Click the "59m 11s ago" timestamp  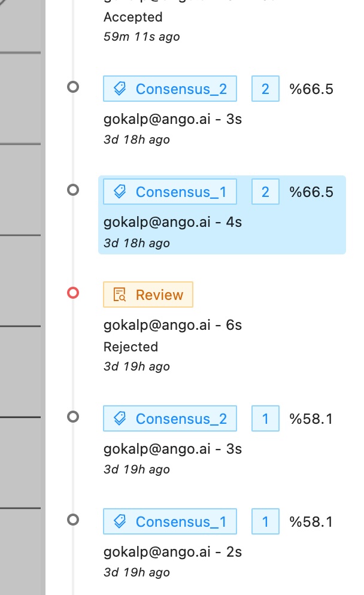point(142,37)
